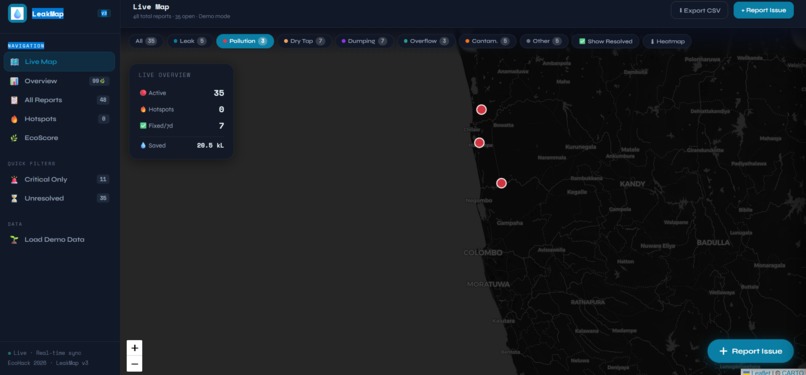This screenshot has width=806, height=375.
Task: Click the EcoScore leaf icon
Action: (x=14, y=138)
